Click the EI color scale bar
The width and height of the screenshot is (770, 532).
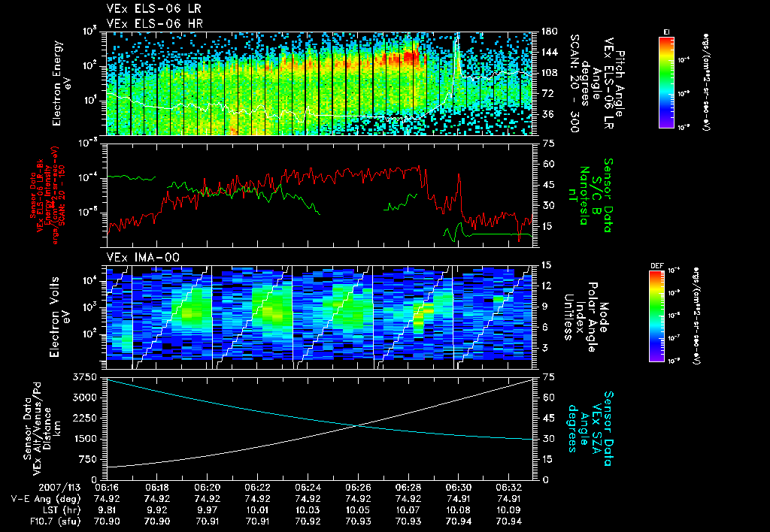[x=666, y=83]
